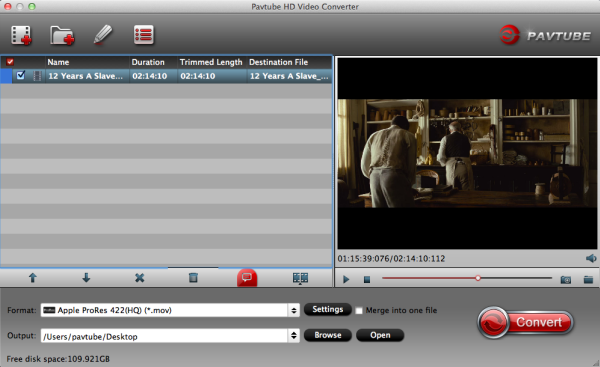
Task: Expand the Output path dropdown arrows
Action: (293, 336)
